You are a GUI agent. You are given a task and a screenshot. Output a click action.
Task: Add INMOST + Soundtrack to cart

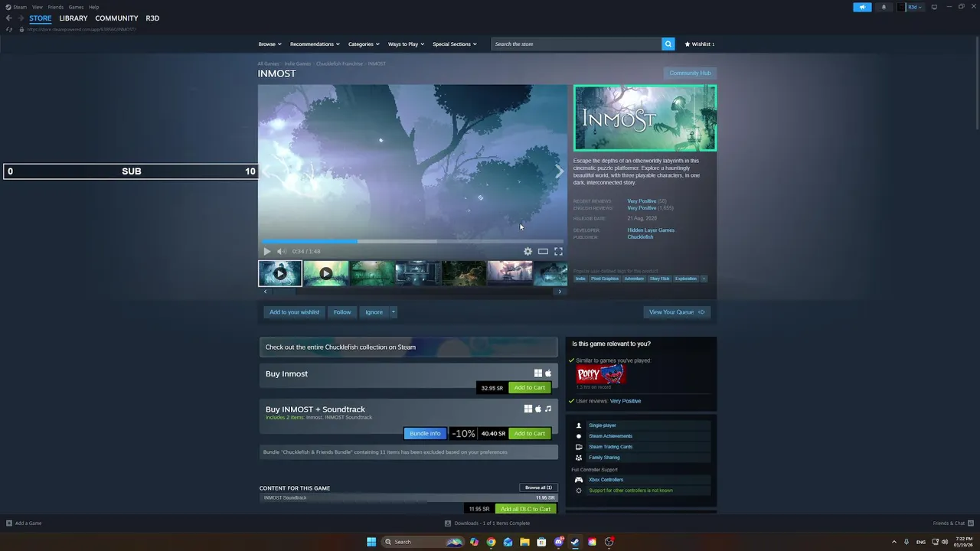click(530, 434)
